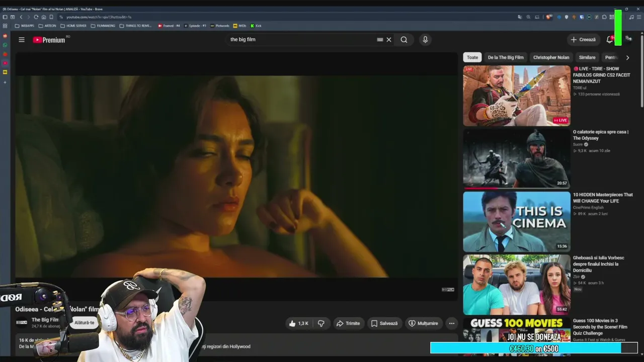Open the ARTEON bookmarks folder
Screen dimensions: 644x362
[47, 26]
